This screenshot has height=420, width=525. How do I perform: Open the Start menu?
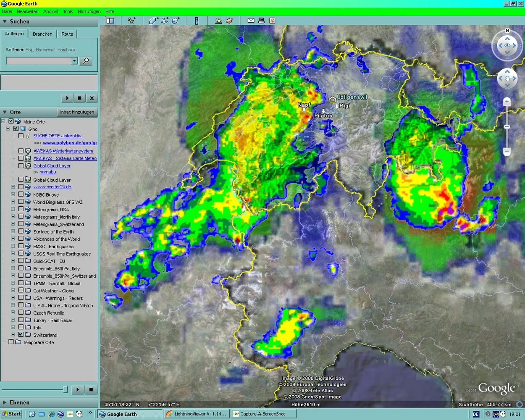click(x=11, y=414)
